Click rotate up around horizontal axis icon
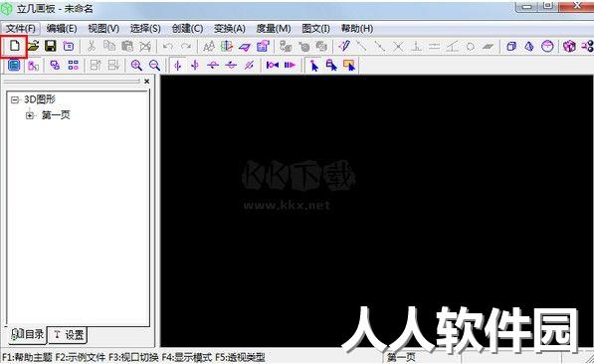The width and height of the screenshot is (594, 364). (x=213, y=66)
